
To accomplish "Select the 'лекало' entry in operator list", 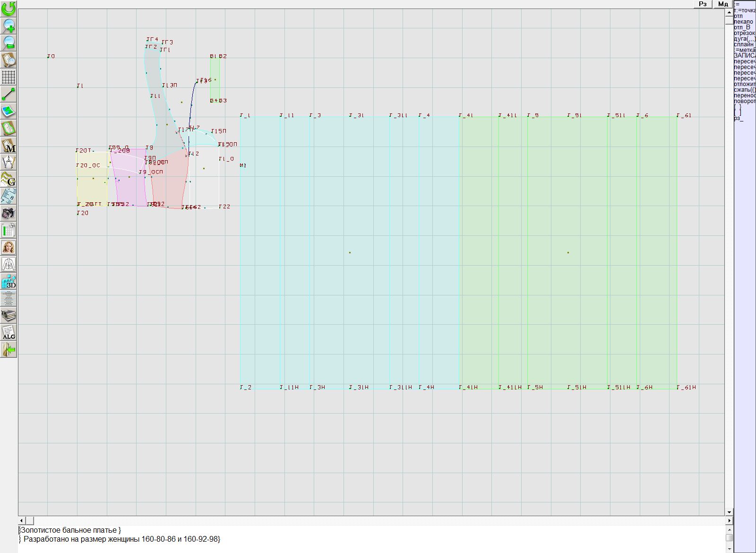I will point(743,22).
